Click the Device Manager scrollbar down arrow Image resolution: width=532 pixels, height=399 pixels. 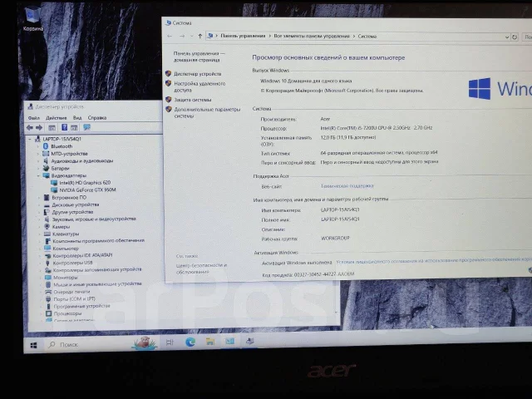(336, 313)
